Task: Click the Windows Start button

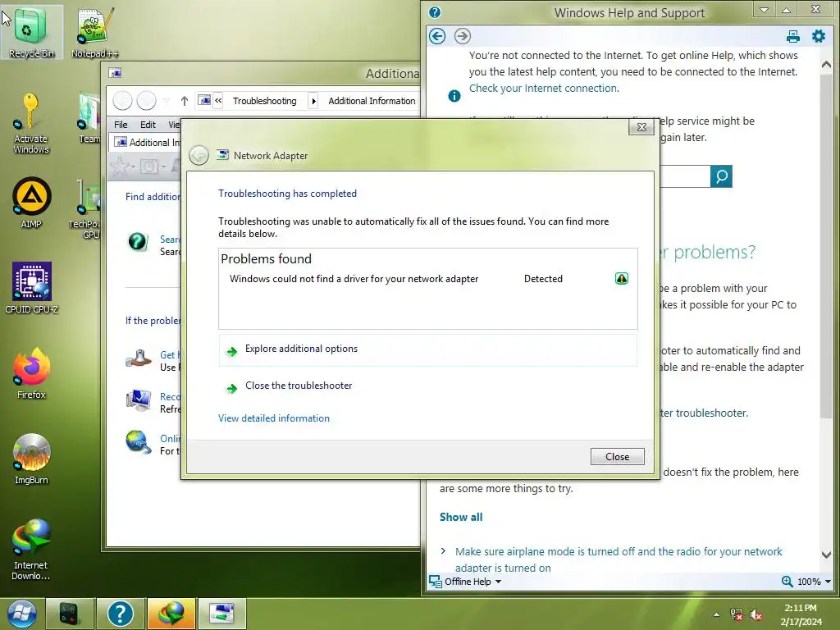Action: coord(22,614)
